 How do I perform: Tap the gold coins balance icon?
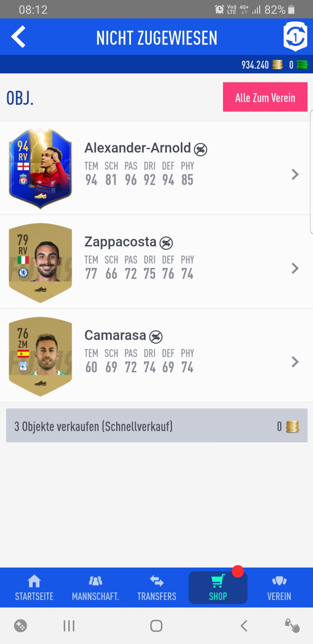click(x=277, y=65)
